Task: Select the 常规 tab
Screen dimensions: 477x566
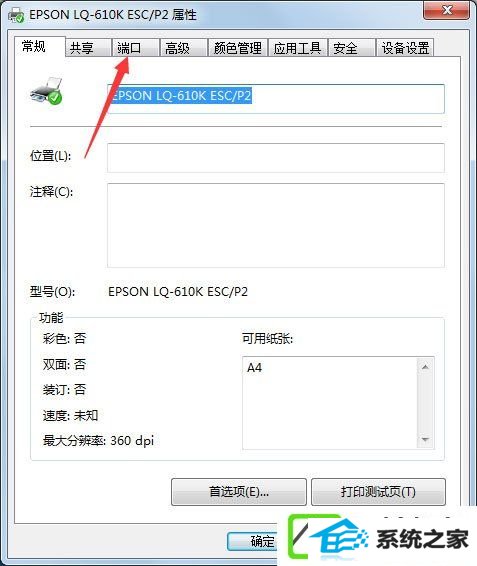Action: coord(40,47)
